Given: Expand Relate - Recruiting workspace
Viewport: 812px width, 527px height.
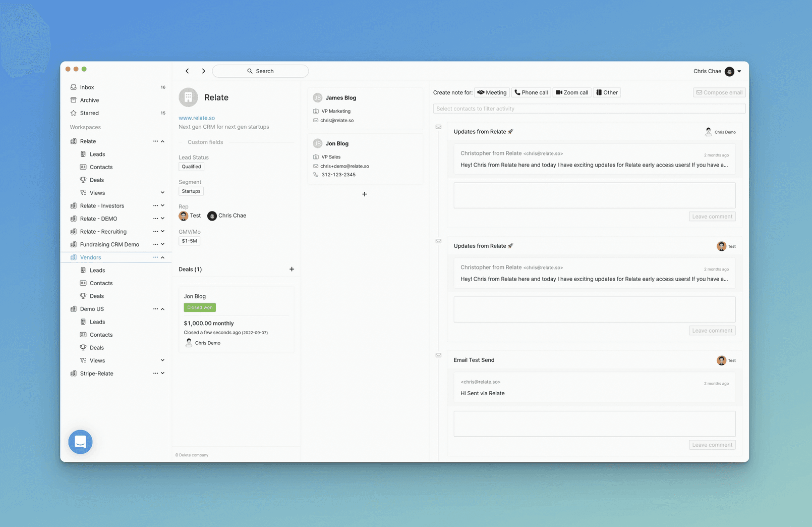Looking at the screenshot, I should [162, 231].
